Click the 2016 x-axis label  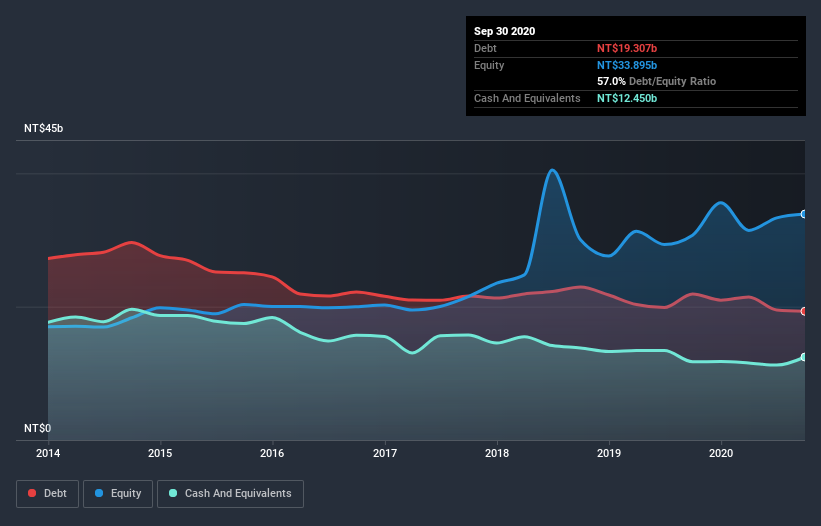point(272,453)
